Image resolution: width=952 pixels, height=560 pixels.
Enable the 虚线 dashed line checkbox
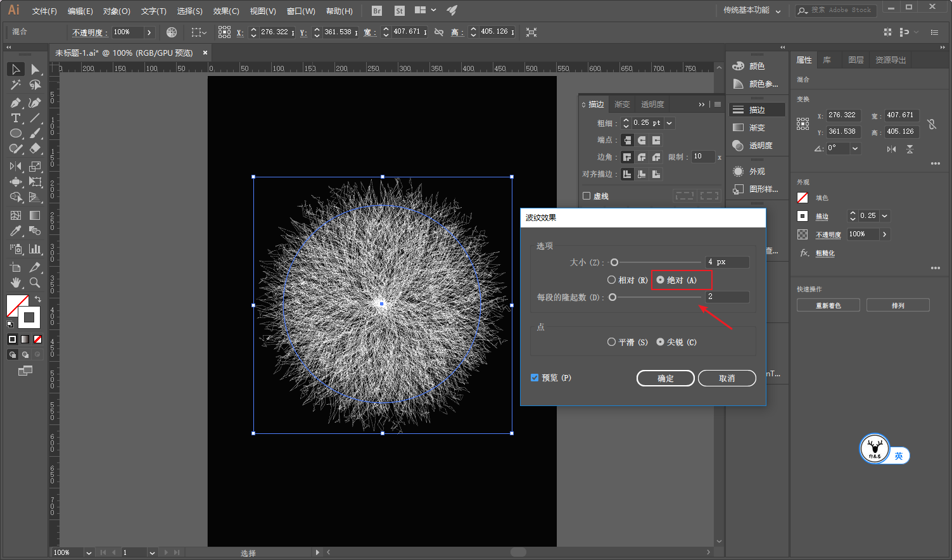(x=587, y=196)
